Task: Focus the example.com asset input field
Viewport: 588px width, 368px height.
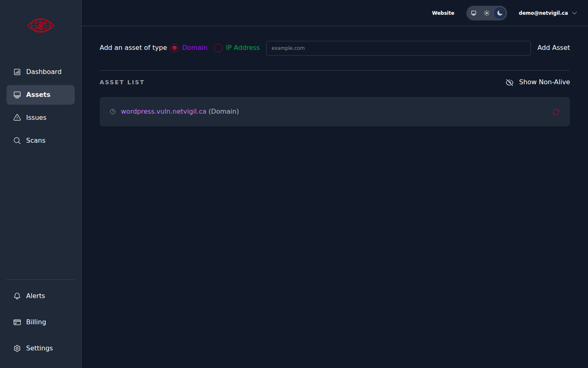Action: pos(399,48)
